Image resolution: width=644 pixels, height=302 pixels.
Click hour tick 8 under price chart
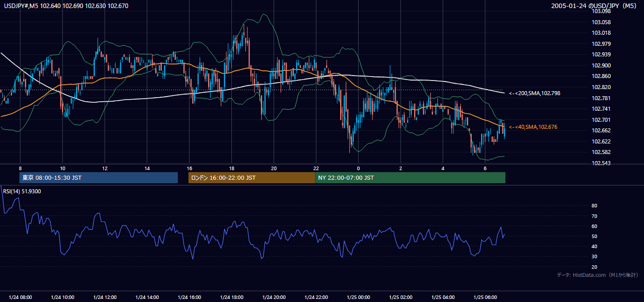point(20,168)
